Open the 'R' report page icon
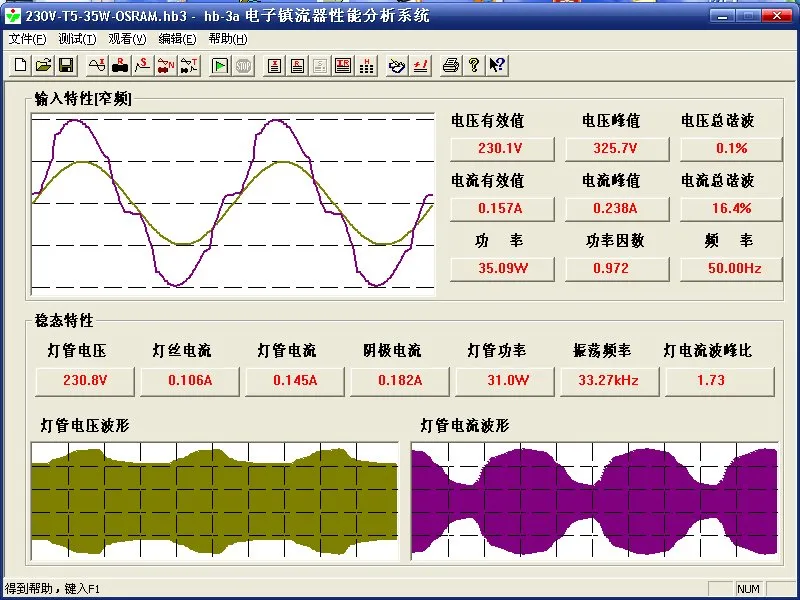 tap(297, 65)
